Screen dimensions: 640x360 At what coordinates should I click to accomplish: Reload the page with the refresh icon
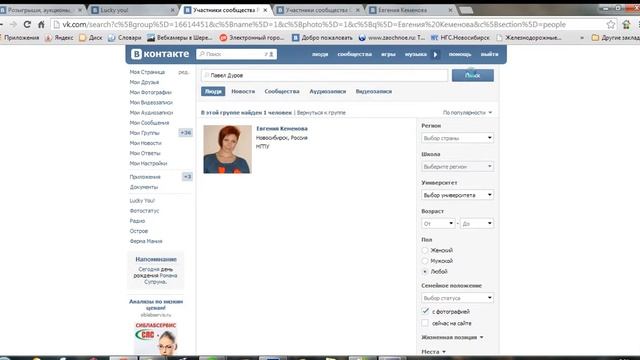27,24
